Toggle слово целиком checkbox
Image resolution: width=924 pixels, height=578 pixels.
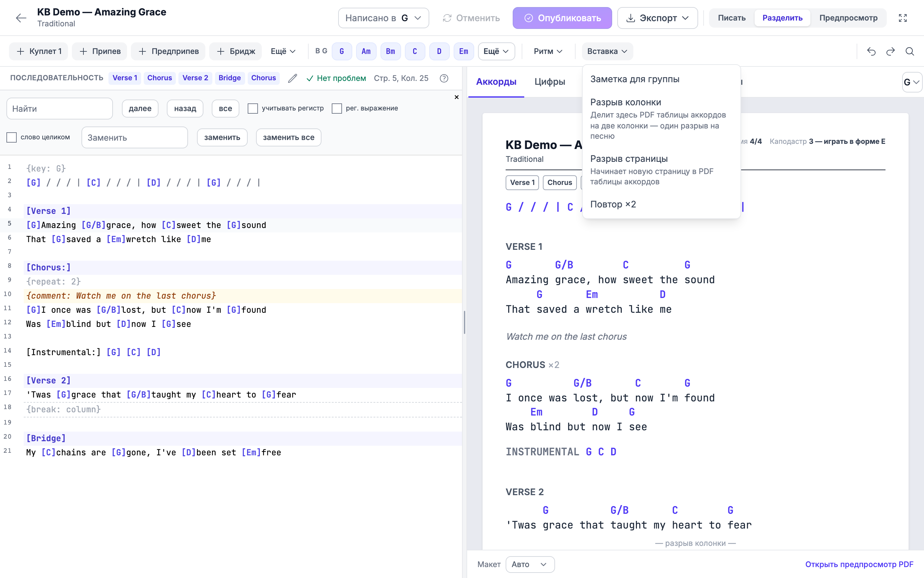click(x=12, y=137)
